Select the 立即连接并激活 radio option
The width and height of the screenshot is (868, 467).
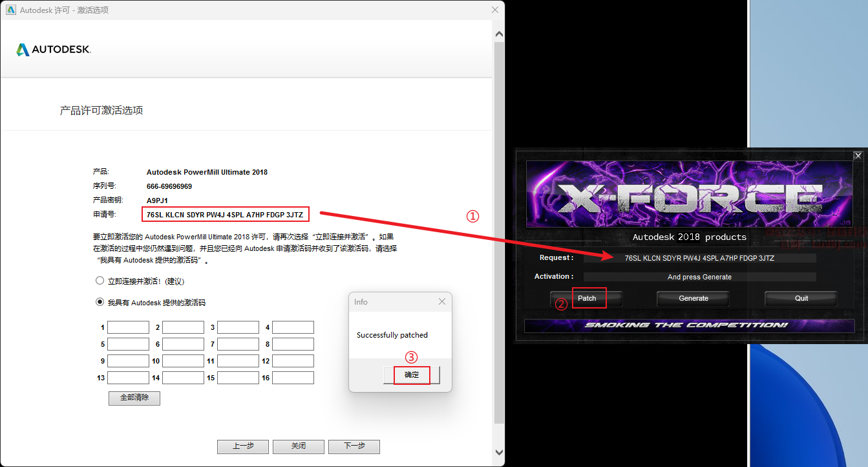pos(100,281)
